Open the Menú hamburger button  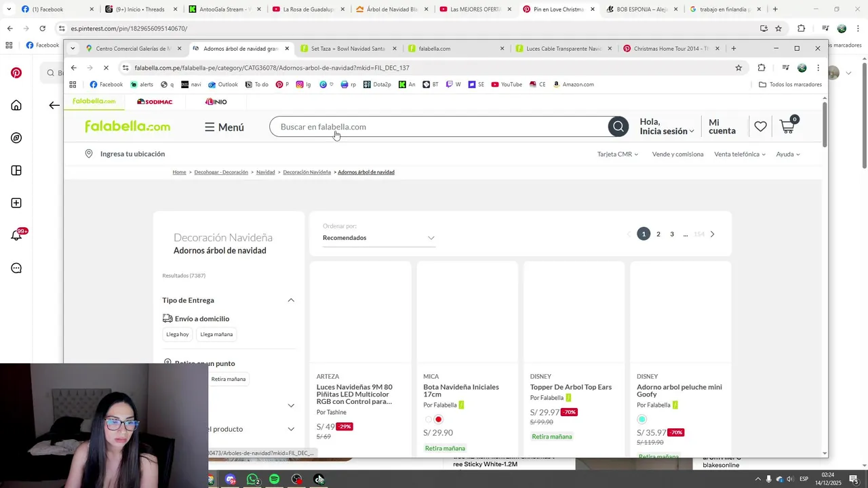pyautogui.click(x=224, y=127)
